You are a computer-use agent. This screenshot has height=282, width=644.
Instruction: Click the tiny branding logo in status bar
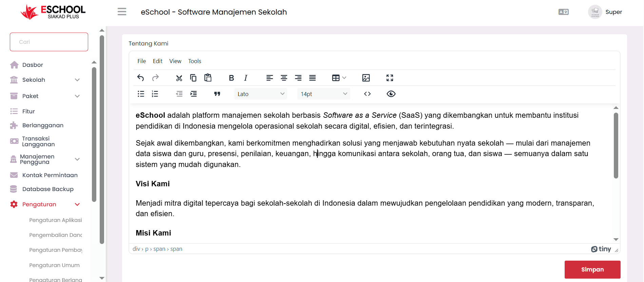[601, 249]
